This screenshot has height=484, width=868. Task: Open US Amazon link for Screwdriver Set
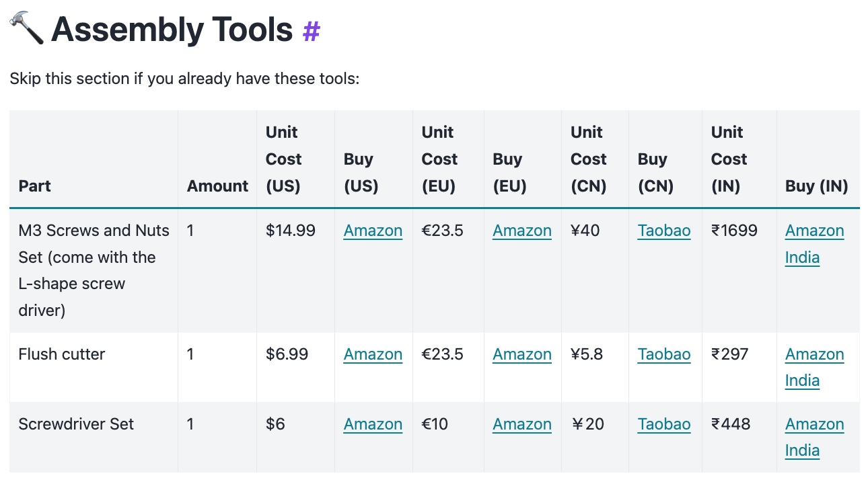[x=373, y=424]
